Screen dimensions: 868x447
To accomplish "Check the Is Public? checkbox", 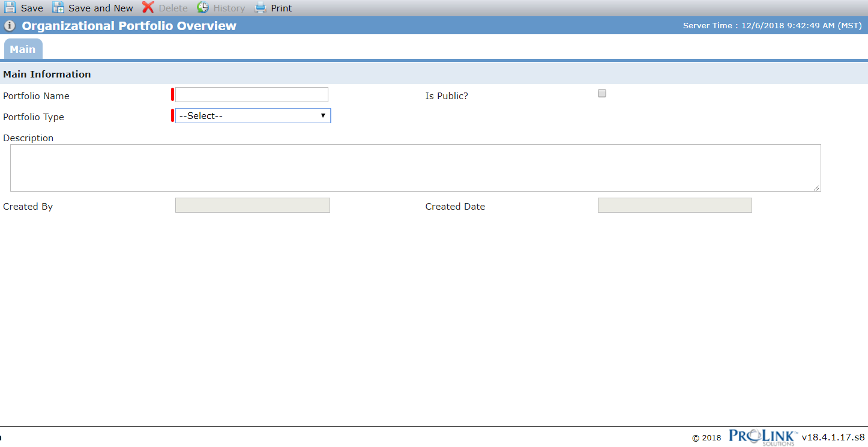I will (602, 93).
